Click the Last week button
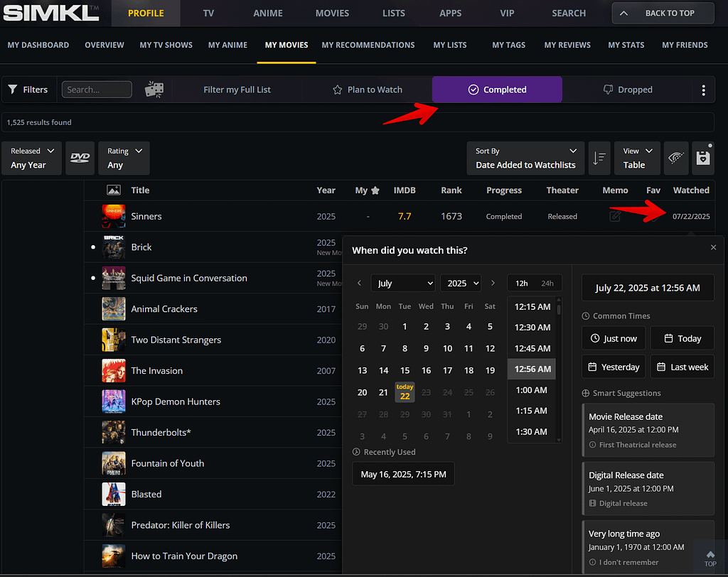The image size is (728, 577). tap(682, 367)
